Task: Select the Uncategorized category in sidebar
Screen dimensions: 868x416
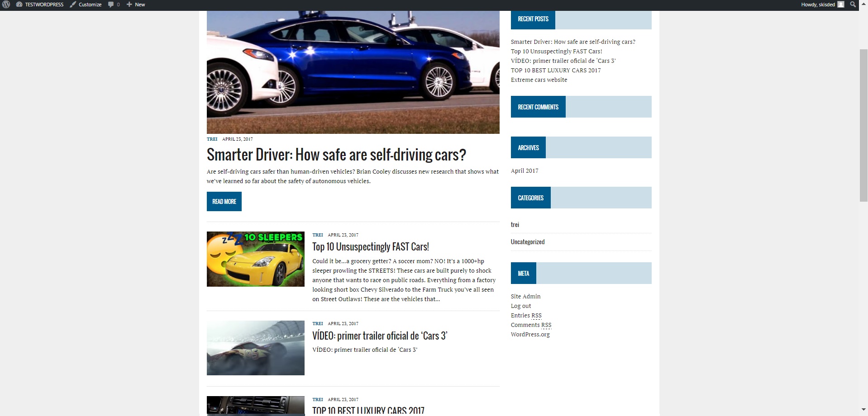Action: 528,242
